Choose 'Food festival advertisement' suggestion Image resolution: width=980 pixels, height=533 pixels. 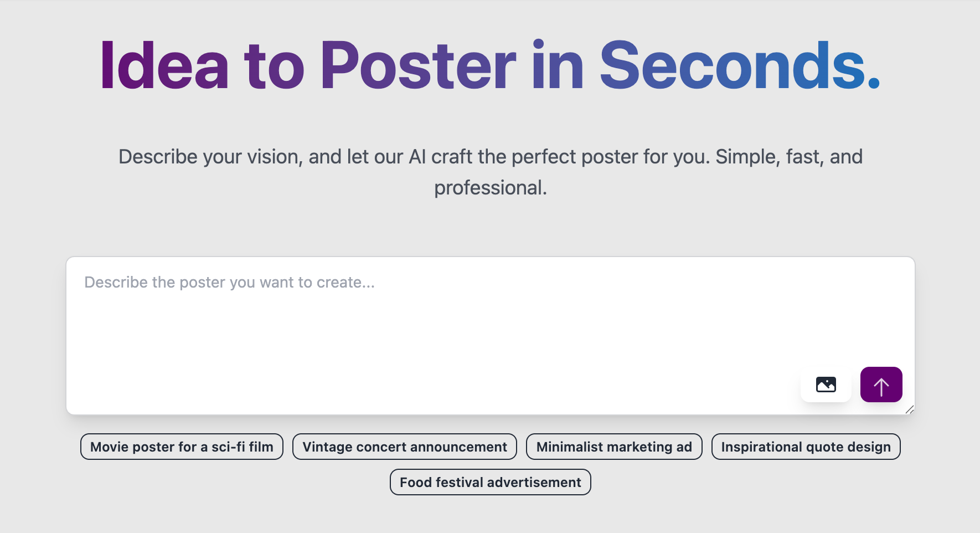(490, 482)
